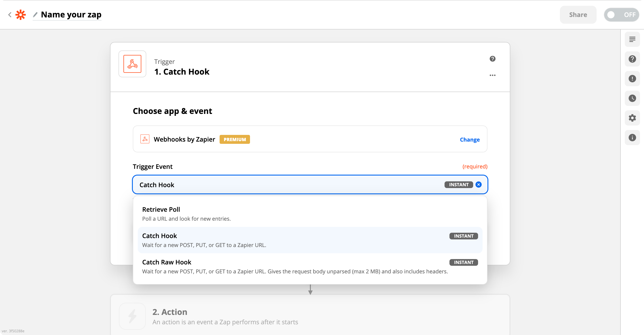Image resolution: width=644 pixels, height=335 pixels.
Task: Click the large Webhooks trigger app icon
Action: (x=132, y=64)
